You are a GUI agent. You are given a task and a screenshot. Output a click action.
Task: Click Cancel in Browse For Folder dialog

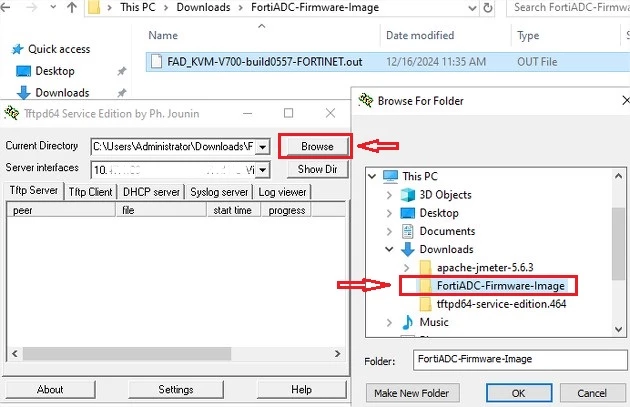592,393
